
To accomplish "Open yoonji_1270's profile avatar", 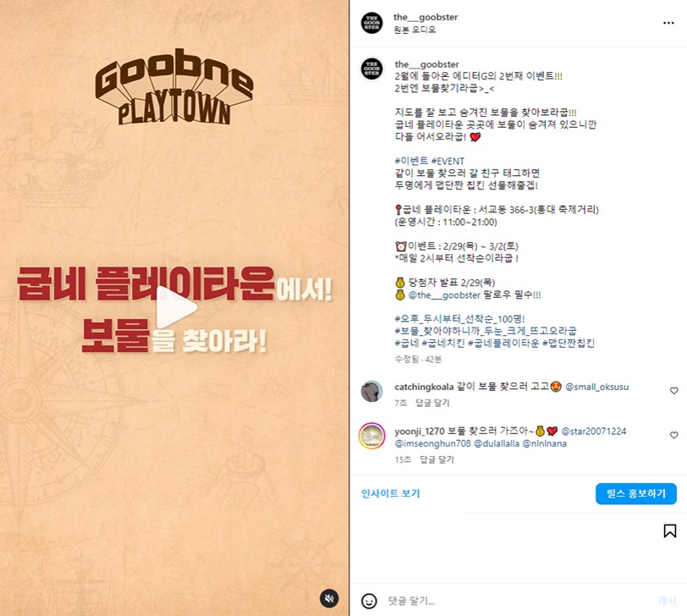I will (x=371, y=437).
